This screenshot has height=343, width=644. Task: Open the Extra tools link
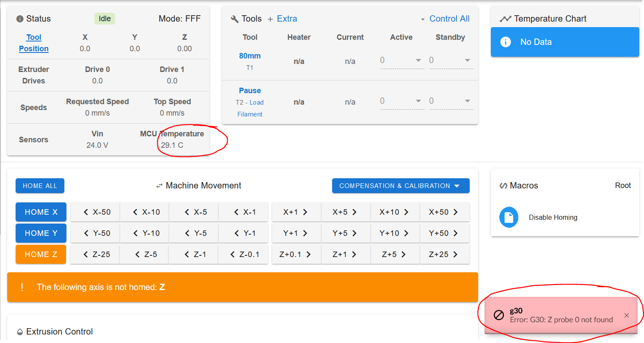click(287, 19)
